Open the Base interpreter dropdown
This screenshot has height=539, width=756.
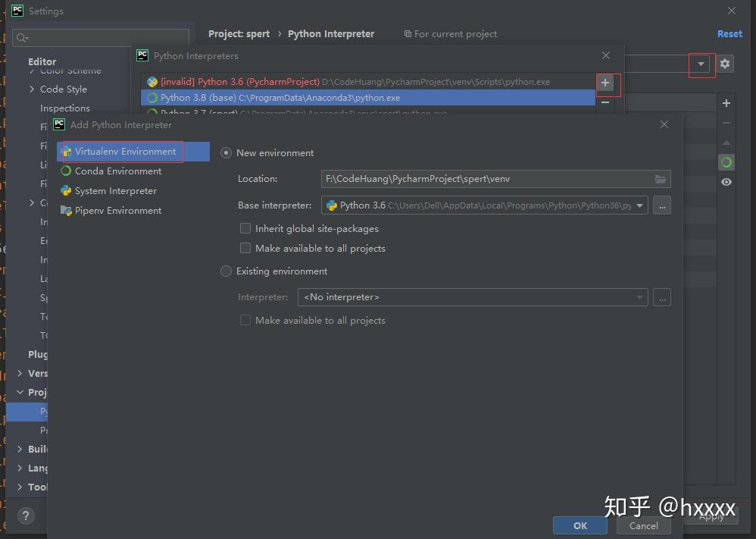coord(639,205)
